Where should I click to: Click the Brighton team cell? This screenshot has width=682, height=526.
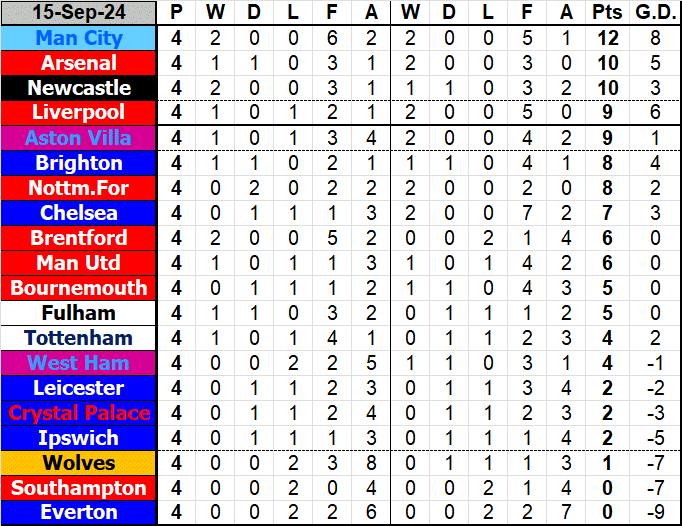pos(79,163)
